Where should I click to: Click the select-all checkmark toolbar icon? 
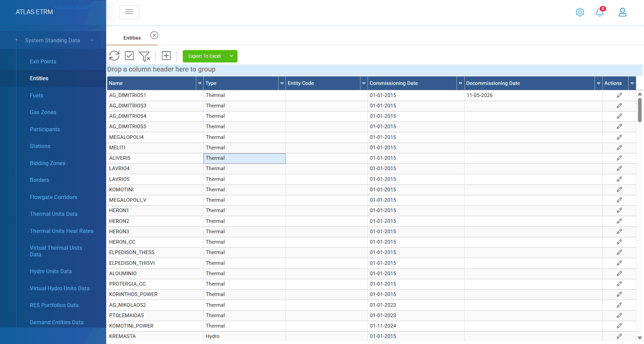click(x=129, y=56)
